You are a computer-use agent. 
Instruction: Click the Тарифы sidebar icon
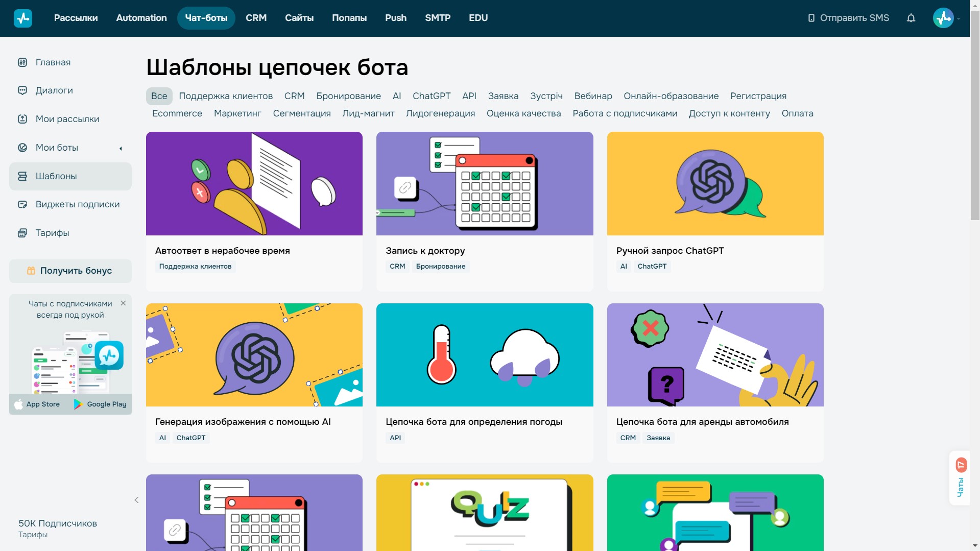(22, 233)
